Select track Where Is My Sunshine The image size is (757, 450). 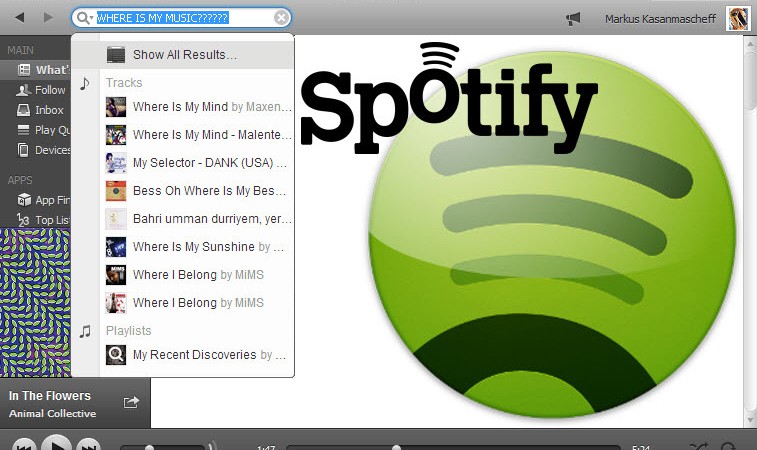click(198, 247)
